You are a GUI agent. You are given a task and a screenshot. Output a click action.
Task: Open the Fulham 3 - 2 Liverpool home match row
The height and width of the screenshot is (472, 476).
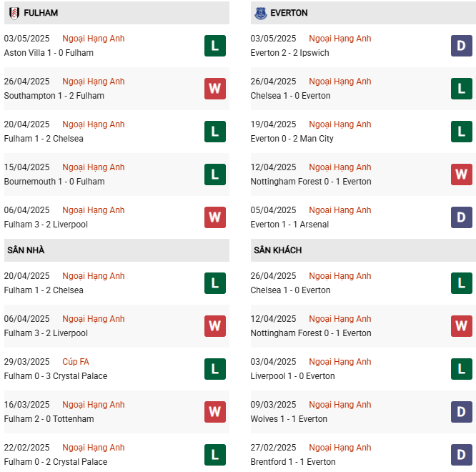point(116,326)
